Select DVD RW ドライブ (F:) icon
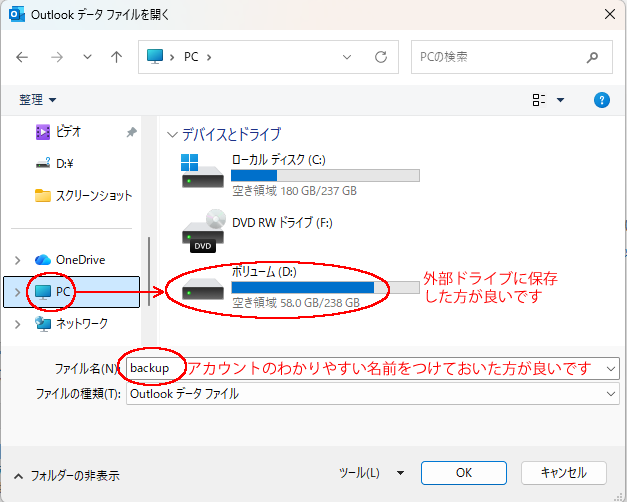This screenshot has width=627, height=502. (203, 231)
